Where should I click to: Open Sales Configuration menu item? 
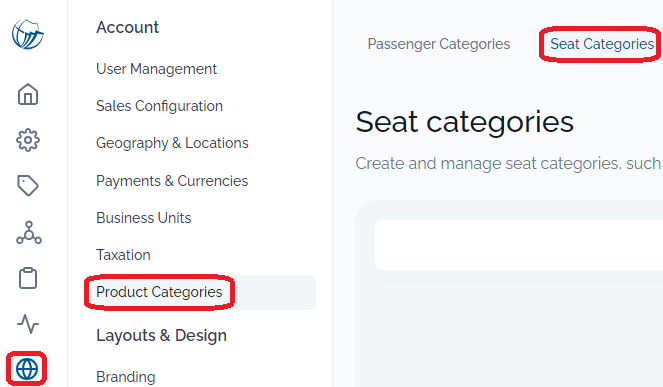159,106
